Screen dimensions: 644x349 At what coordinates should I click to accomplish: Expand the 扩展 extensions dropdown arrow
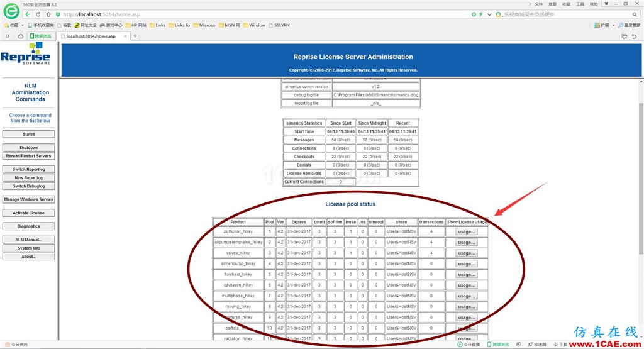[613, 25]
